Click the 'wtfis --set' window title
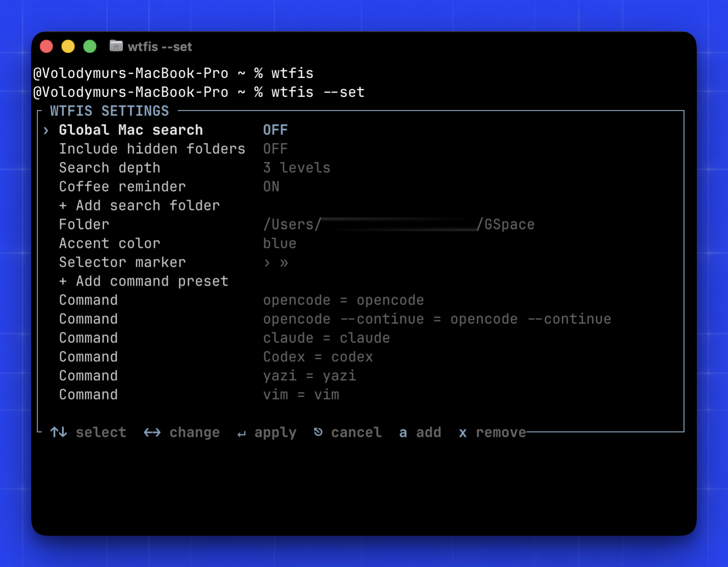Screen dimensions: 728x567 [x=160, y=47]
